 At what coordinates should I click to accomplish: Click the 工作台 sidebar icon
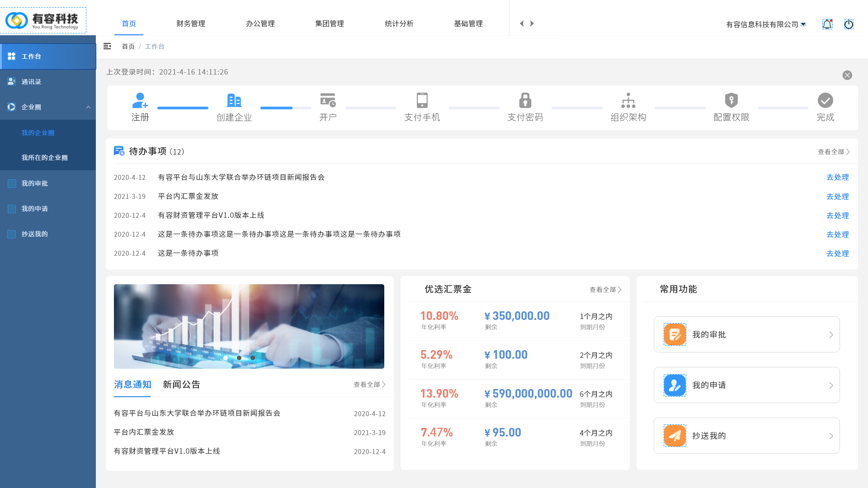(x=12, y=56)
